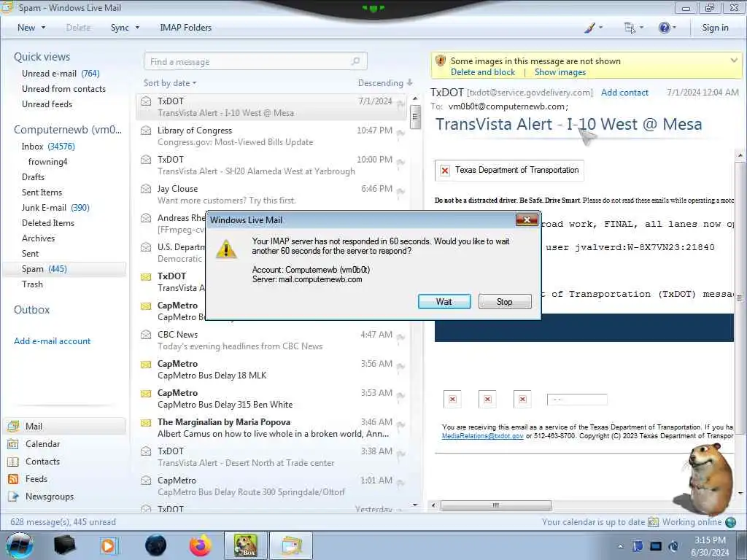Viewport: 747px width, 560px height.
Task: Click the broken Texas Department of Transportation image
Action: tap(509, 170)
